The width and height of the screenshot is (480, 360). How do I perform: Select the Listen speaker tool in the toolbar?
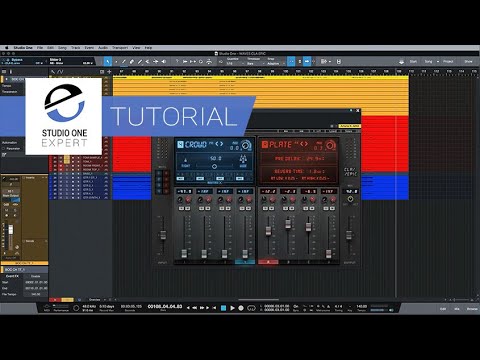(x=164, y=62)
